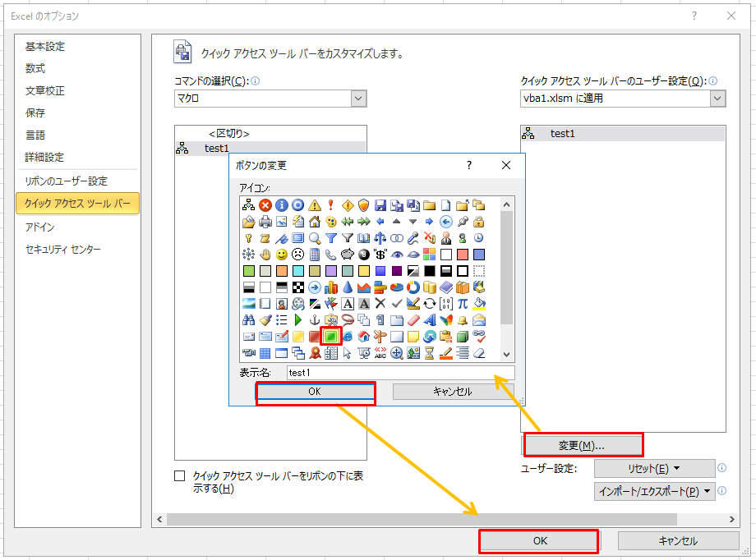Click the 表示名 text field containing test1
The image size is (756, 560).
coord(401,373)
